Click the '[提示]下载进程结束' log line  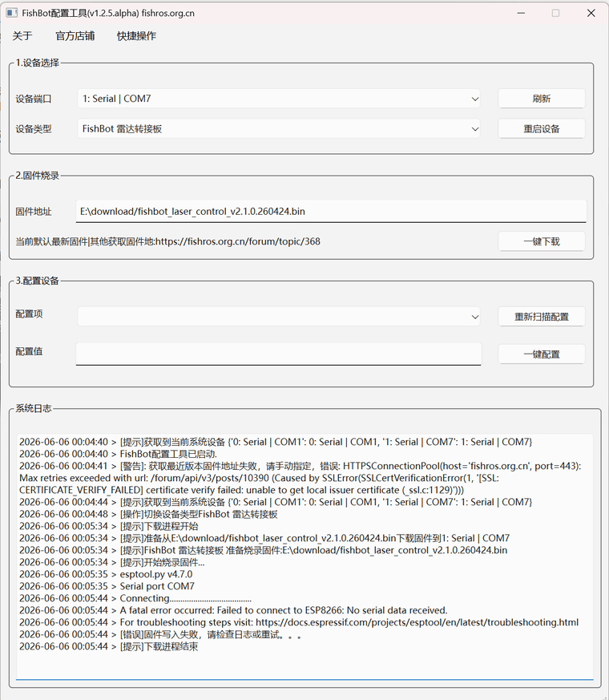pos(108,646)
